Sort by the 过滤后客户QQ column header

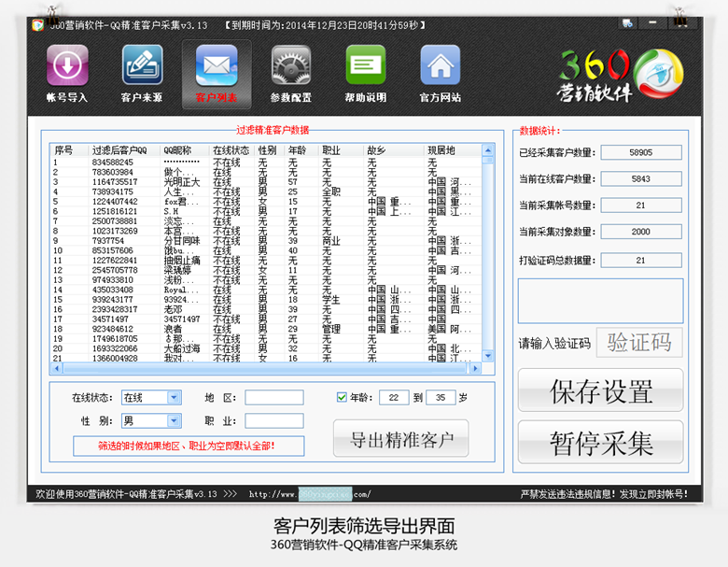click(x=123, y=150)
